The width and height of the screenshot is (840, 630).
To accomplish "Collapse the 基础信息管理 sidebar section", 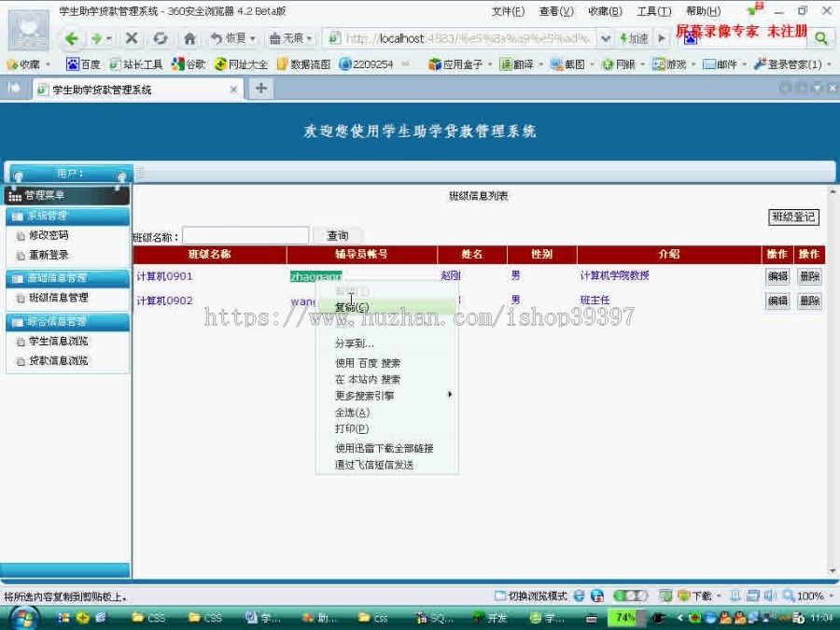I will click(67, 278).
